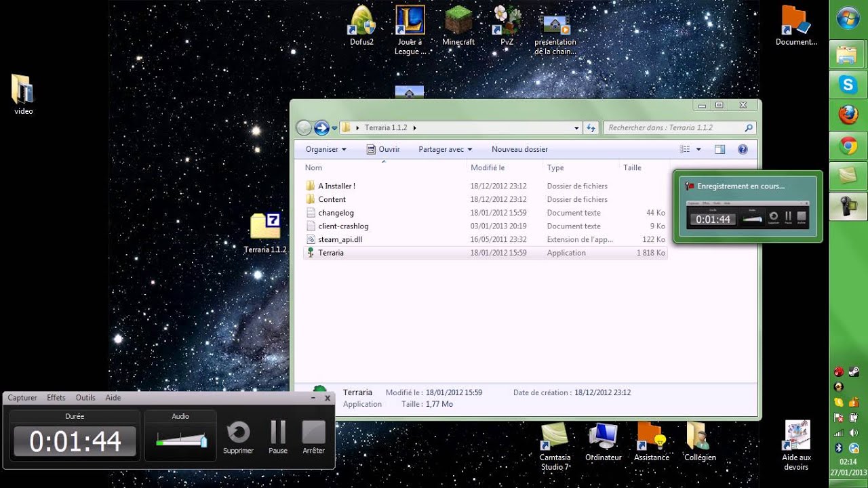Open the volume speaker tray icon

[x=855, y=432]
